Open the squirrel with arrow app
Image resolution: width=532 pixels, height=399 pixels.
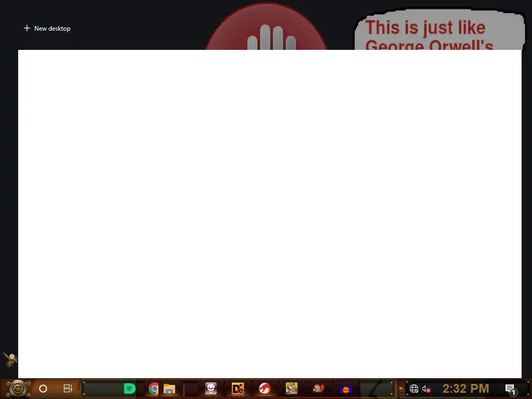pyautogui.click(x=318, y=389)
